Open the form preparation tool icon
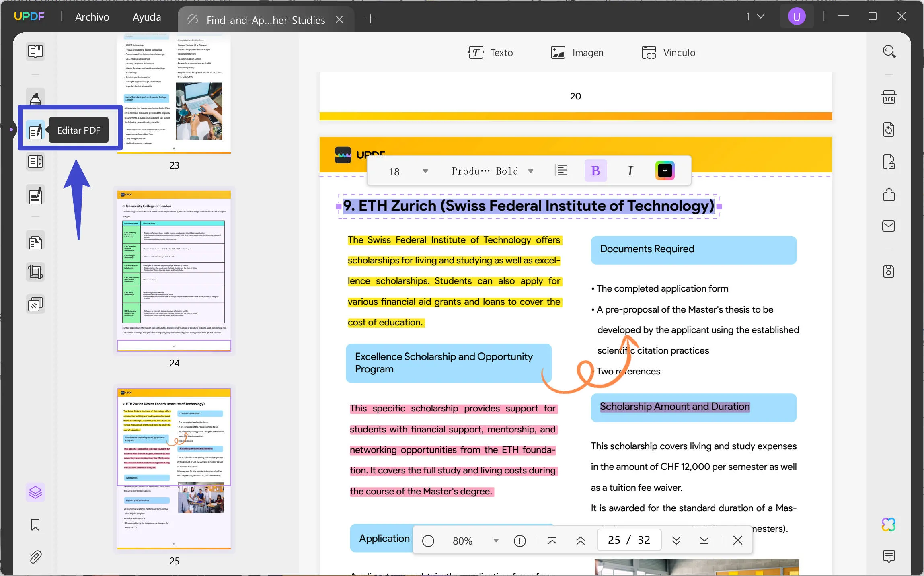The width and height of the screenshot is (924, 576). click(x=35, y=162)
